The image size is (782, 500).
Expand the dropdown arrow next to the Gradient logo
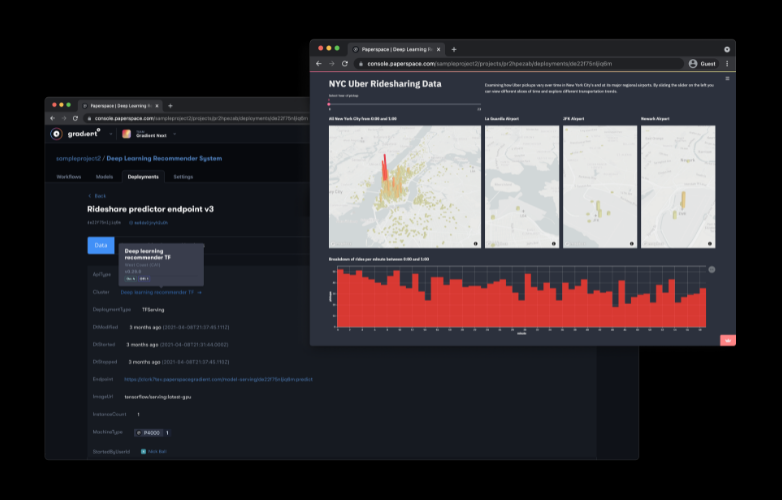pyautogui.click(x=110, y=134)
